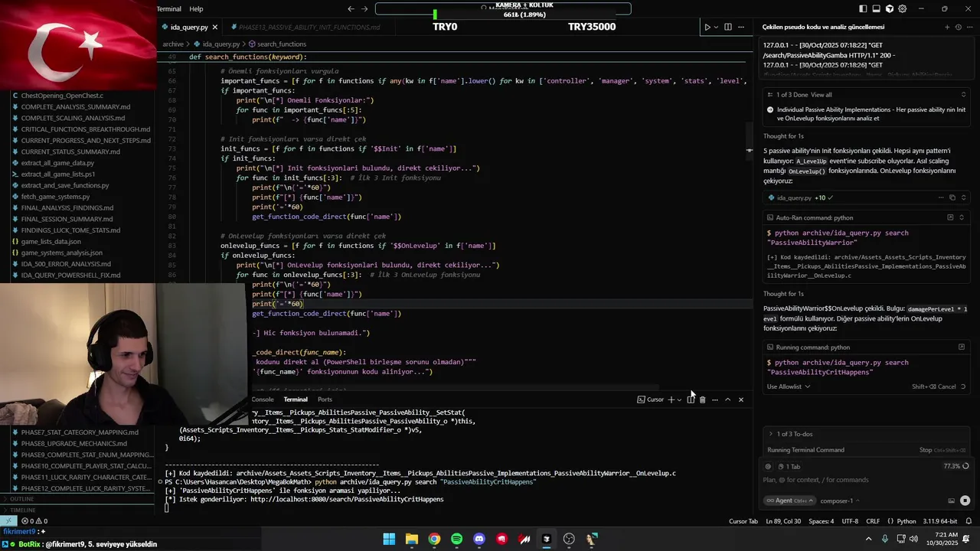Open terminal launch profile dropdown arrow
Screen dimensions: 980x551
point(679,399)
